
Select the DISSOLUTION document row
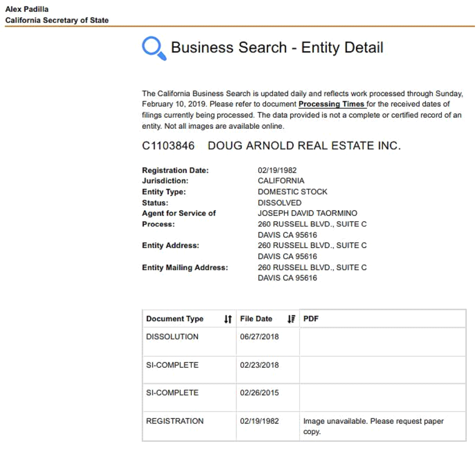(x=172, y=337)
